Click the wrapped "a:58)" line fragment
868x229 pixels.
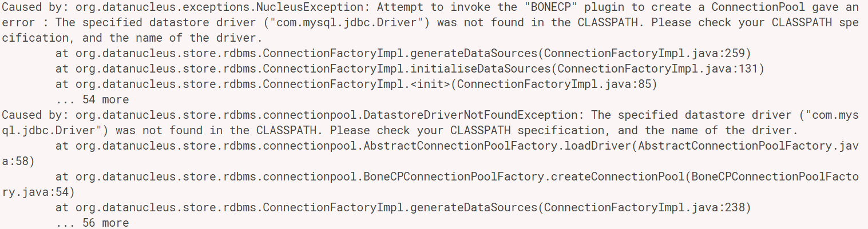pos(18,161)
